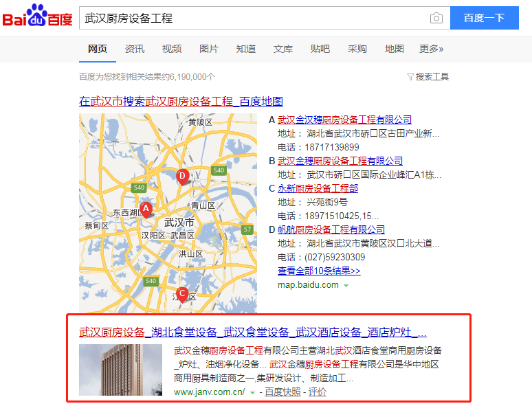The height and width of the screenshot is (406, 532).
Task: Open 武汉金穗厨房设备工程有限公司 link
Action: click(x=340, y=161)
